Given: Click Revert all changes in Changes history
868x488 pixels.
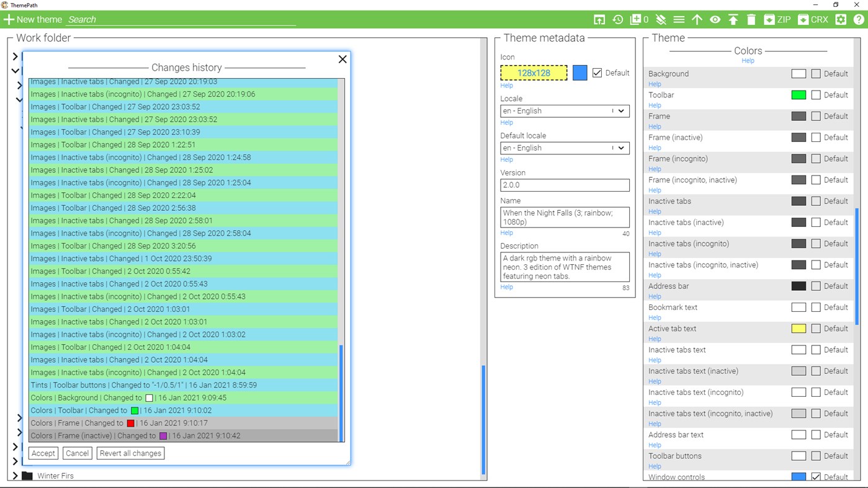Looking at the screenshot, I should pyautogui.click(x=130, y=453).
